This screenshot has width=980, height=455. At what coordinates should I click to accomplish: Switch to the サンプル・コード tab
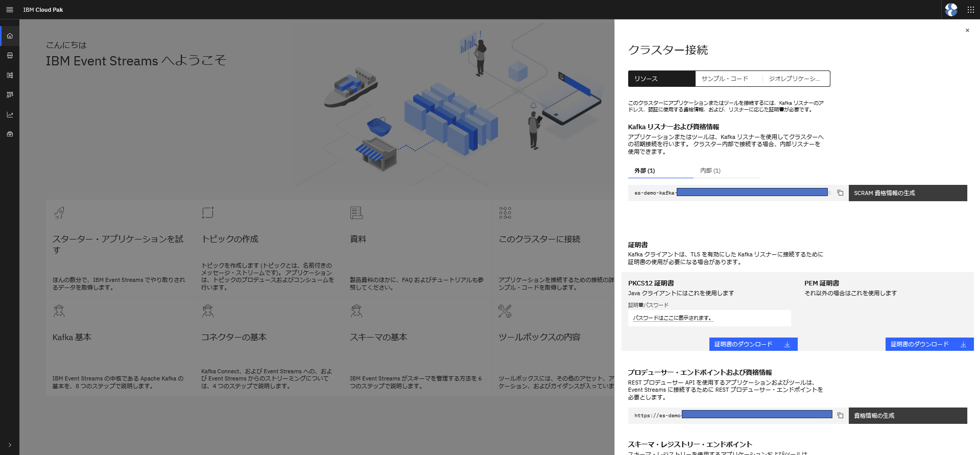coord(729,79)
